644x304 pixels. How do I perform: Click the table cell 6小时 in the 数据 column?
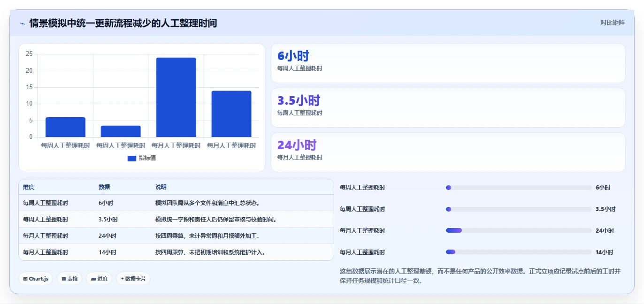[x=106, y=203]
